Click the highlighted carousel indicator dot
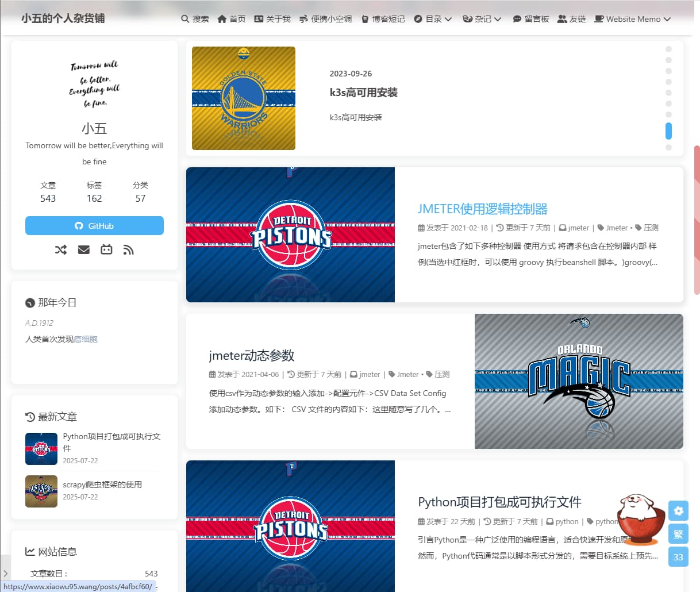The image size is (700, 592). (x=668, y=131)
